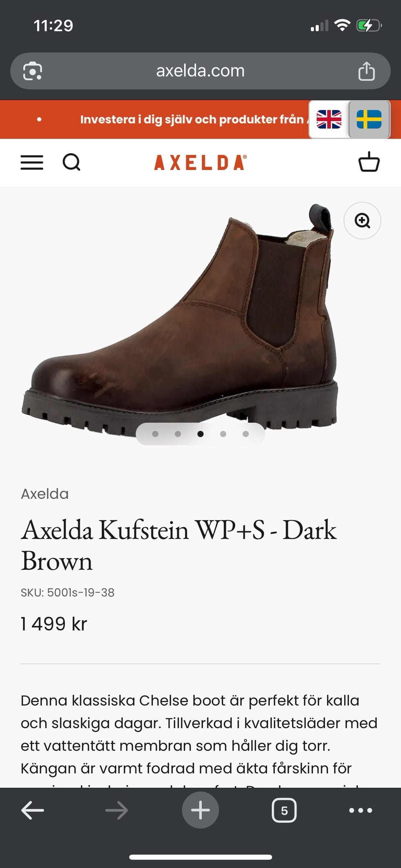The width and height of the screenshot is (401, 868).
Task: Open the shopping basket
Action: point(369,162)
